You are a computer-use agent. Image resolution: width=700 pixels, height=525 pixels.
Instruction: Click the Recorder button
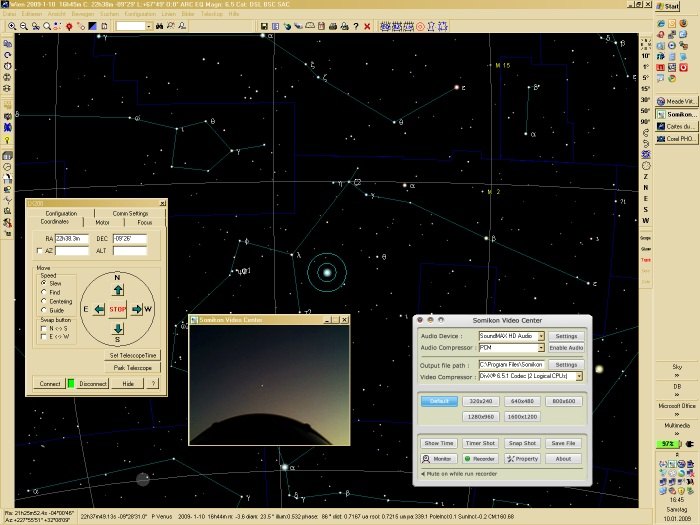pyautogui.click(x=479, y=458)
